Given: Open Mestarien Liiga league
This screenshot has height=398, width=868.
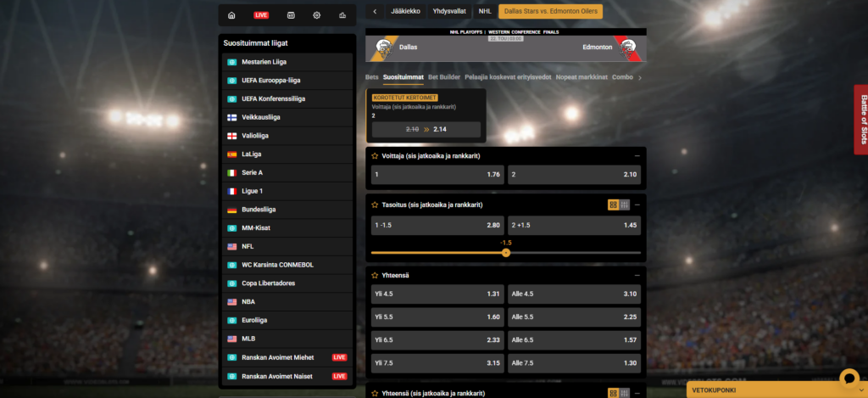Looking at the screenshot, I should [x=287, y=62].
